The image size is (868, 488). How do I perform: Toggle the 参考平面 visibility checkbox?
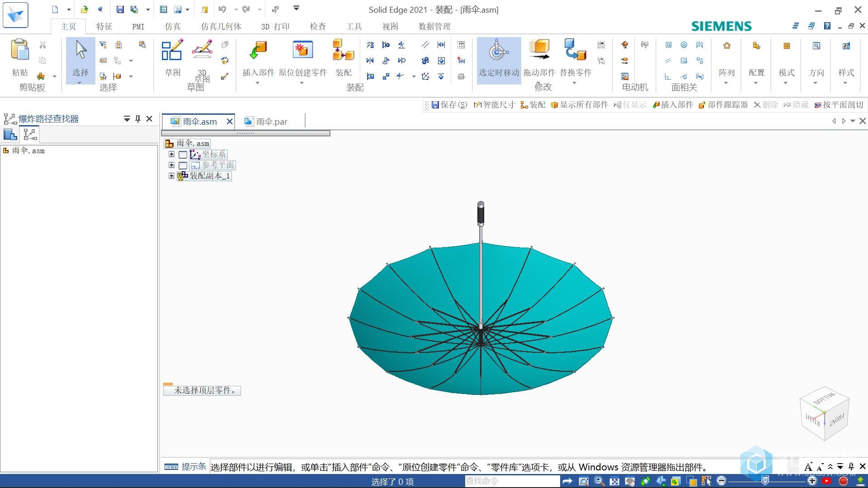coord(183,165)
